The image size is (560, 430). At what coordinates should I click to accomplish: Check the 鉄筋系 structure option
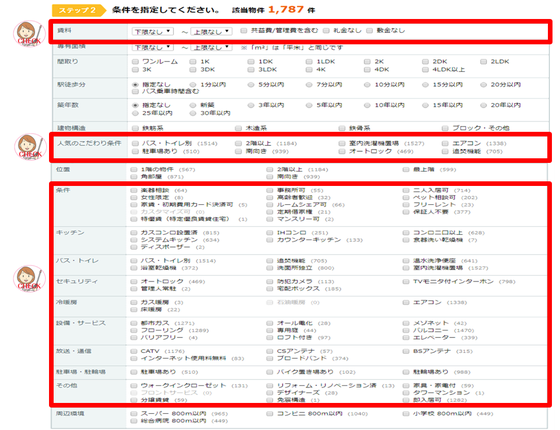[135, 128]
